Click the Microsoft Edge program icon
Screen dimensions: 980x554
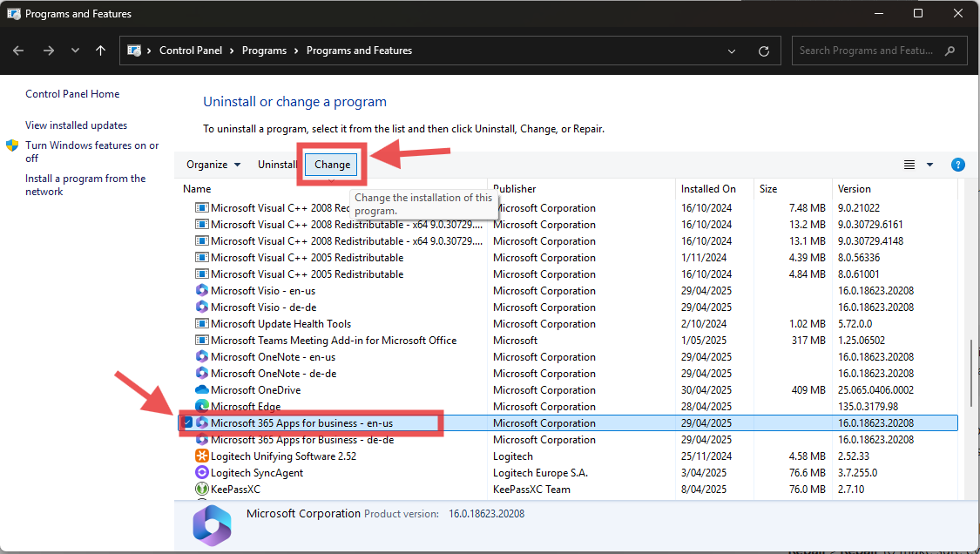pyautogui.click(x=202, y=407)
